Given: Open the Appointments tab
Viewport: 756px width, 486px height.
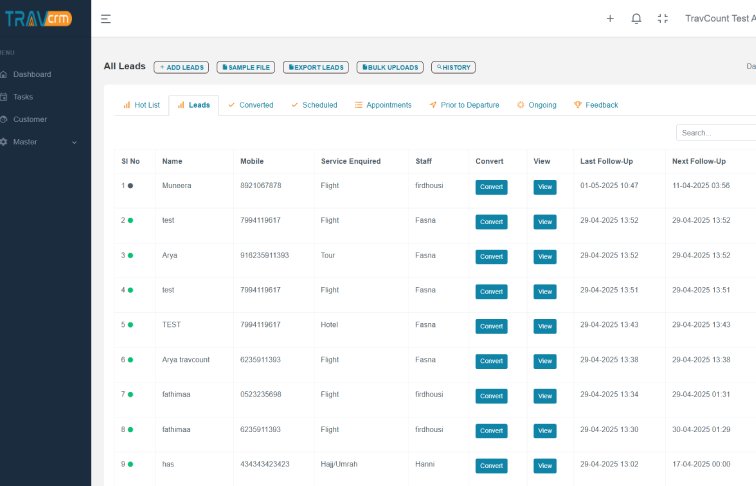Looking at the screenshot, I should tap(383, 105).
